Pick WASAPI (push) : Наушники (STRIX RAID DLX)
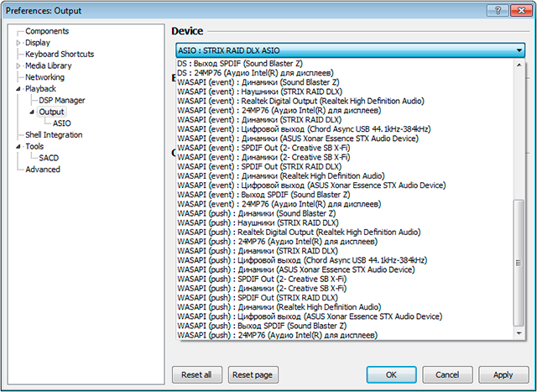 [345, 222]
